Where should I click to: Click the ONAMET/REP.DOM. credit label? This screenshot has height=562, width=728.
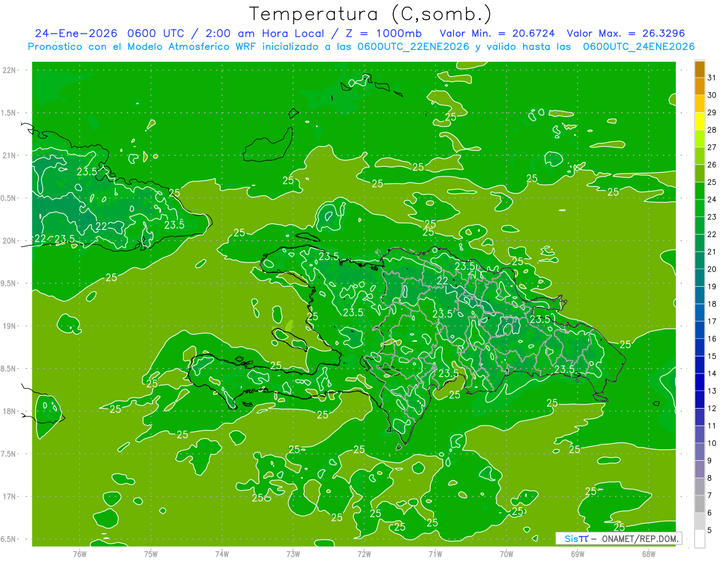coord(639,538)
